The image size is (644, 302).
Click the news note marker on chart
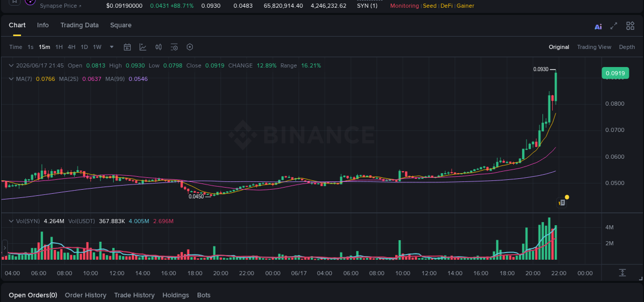pyautogui.click(x=562, y=203)
